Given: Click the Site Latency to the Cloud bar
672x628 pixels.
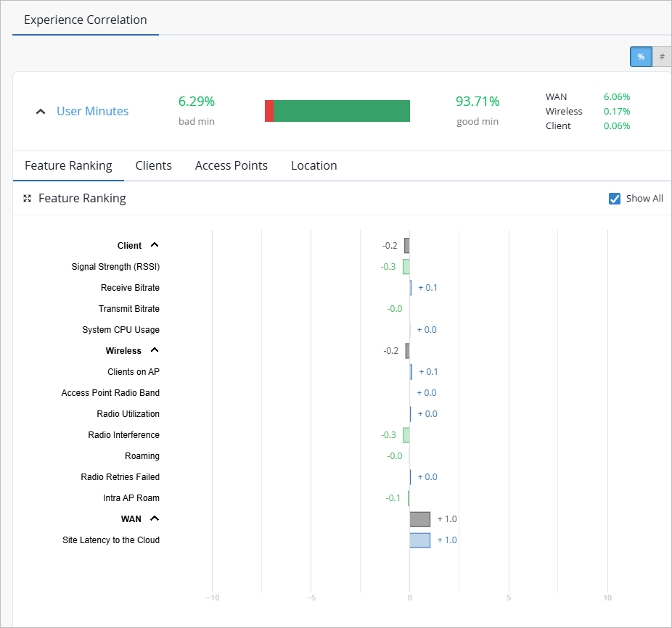Looking at the screenshot, I should [420, 540].
